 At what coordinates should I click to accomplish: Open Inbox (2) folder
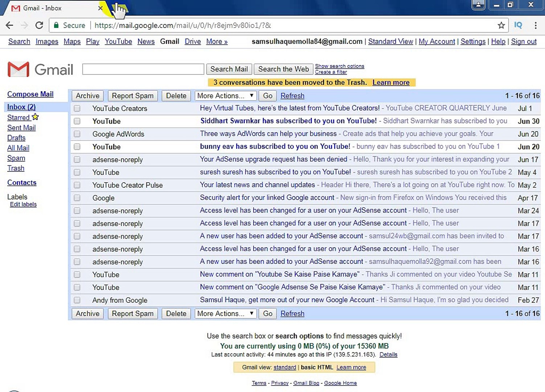[21, 107]
